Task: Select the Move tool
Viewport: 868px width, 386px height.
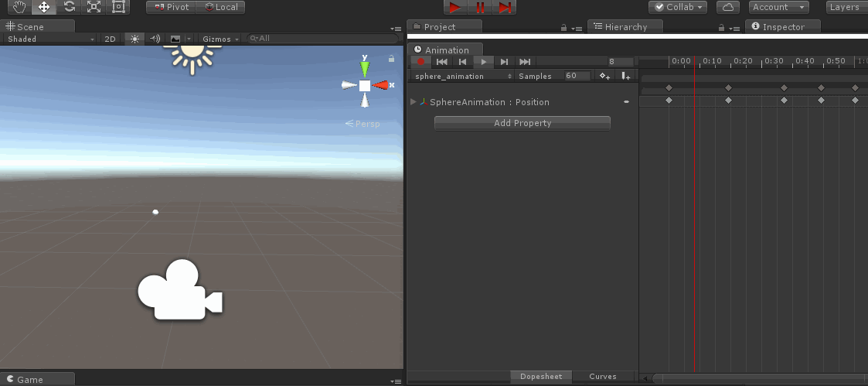Action: tap(44, 7)
